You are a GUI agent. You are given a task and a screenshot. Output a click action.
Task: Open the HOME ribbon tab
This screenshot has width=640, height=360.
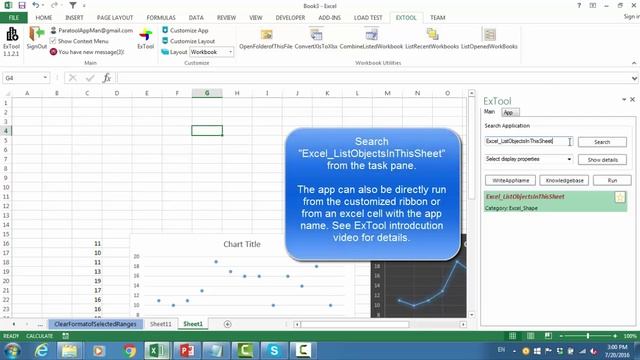(x=44, y=18)
